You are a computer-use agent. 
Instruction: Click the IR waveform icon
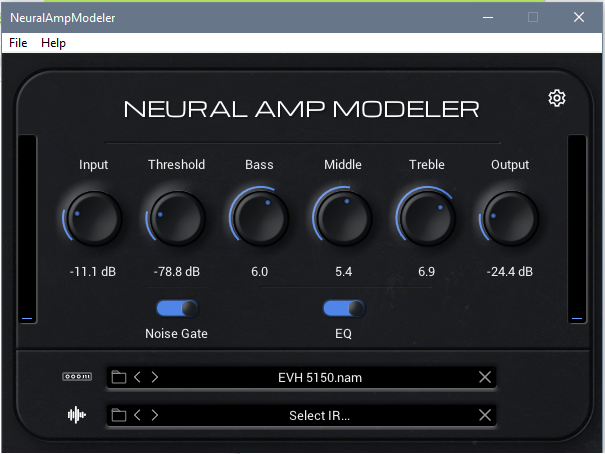pyautogui.click(x=77, y=415)
